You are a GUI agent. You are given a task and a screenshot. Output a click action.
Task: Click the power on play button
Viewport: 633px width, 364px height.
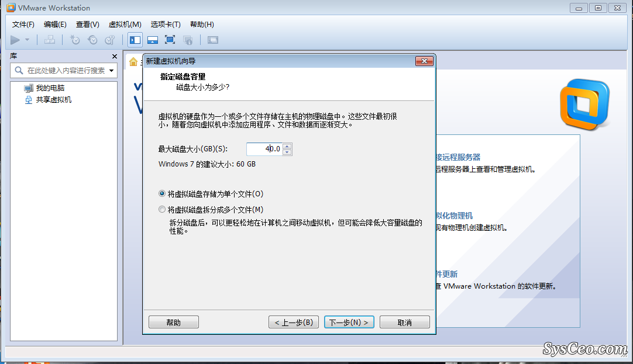click(15, 40)
